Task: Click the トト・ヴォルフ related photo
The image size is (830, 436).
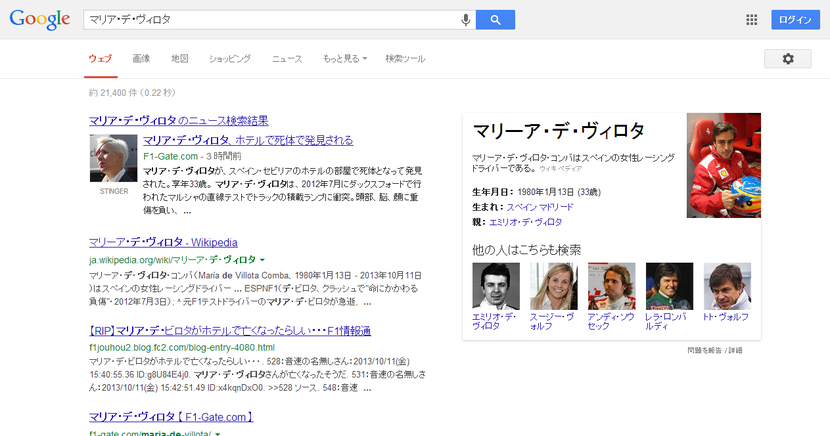Action: pos(727,286)
